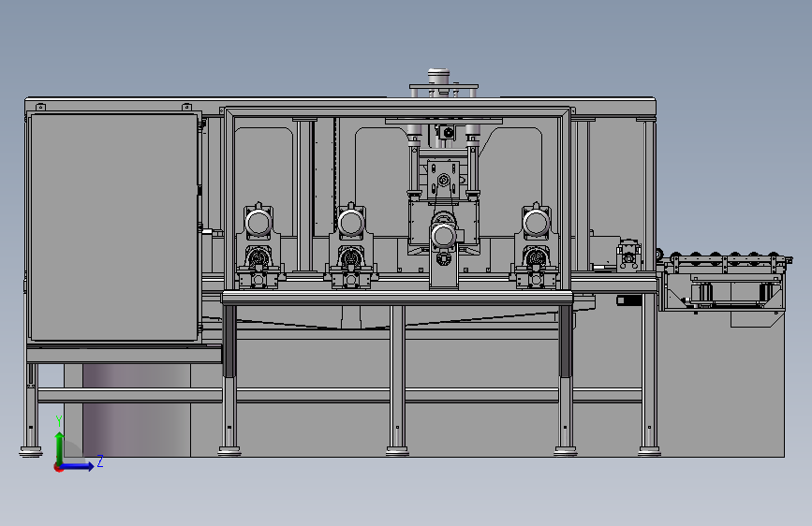Select the leftmost motor inside the frame
The height and width of the screenshot is (526, 812).
pyautogui.click(x=258, y=223)
